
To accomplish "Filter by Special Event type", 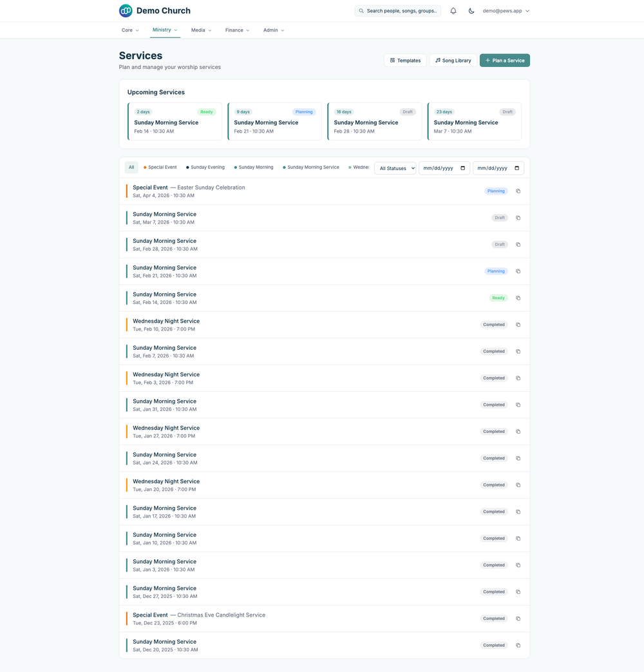I will tap(160, 168).
